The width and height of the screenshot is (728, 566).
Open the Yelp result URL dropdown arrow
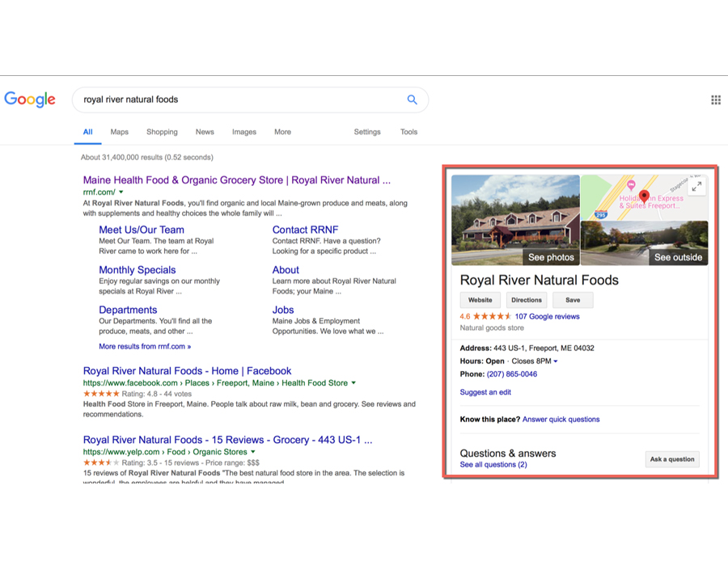pyautogui.click(x=253, y=452)
